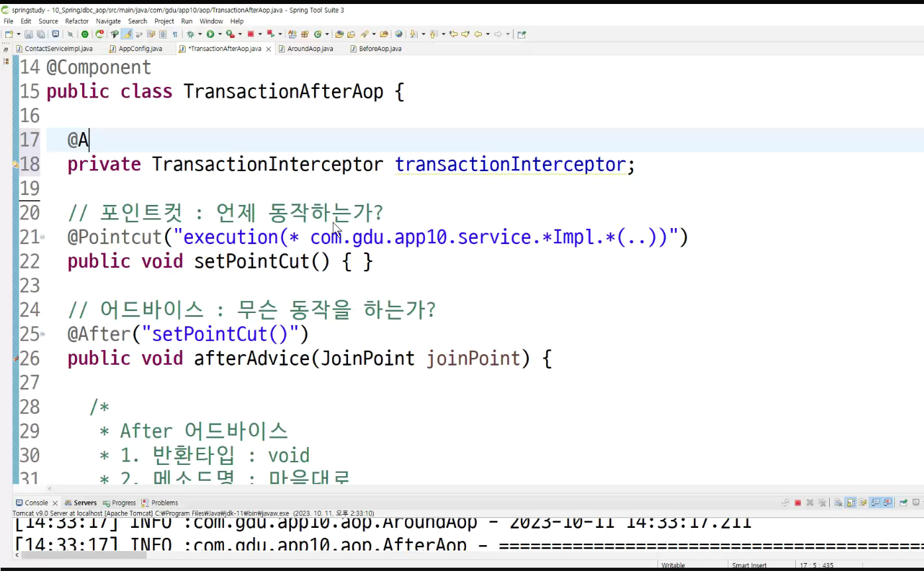The width and height of the screenshot is (924, 571).
Task: Toggle Mark Occurrences highlighter icon
Action: [x=127, y=34]
